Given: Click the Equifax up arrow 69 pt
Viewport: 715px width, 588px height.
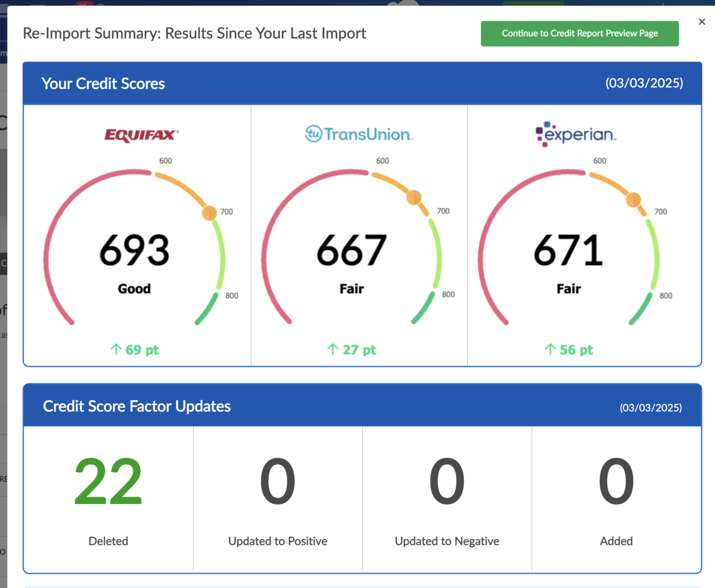Looking at the screenshot, I should pos(135,350).
